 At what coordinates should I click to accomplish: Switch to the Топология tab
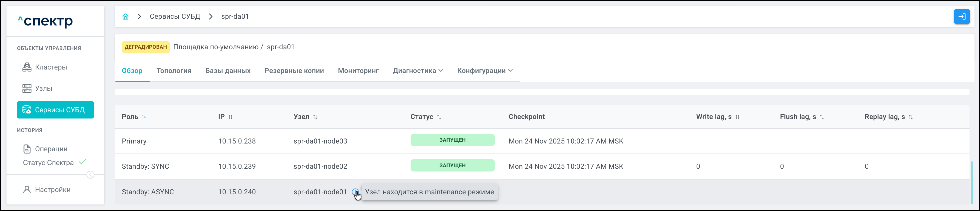(174, 71)
